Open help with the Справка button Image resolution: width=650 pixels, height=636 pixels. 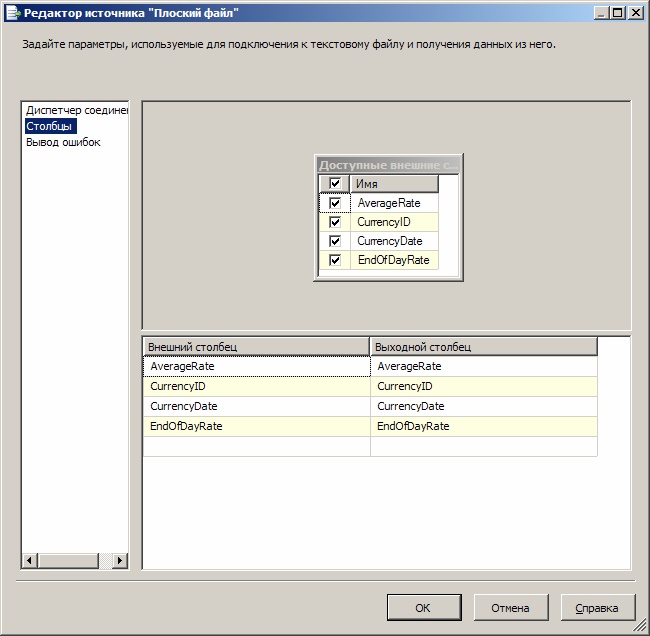[x=597, y=607]
